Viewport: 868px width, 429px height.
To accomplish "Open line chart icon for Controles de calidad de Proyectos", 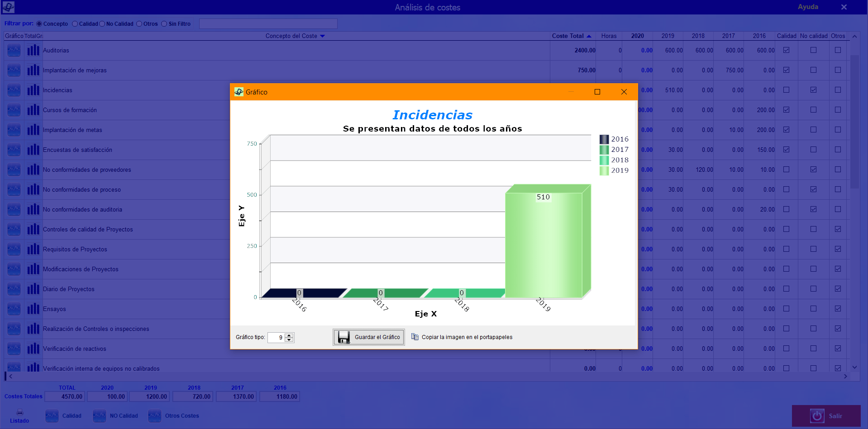I will pyautogui.click(x=14, y=229).
